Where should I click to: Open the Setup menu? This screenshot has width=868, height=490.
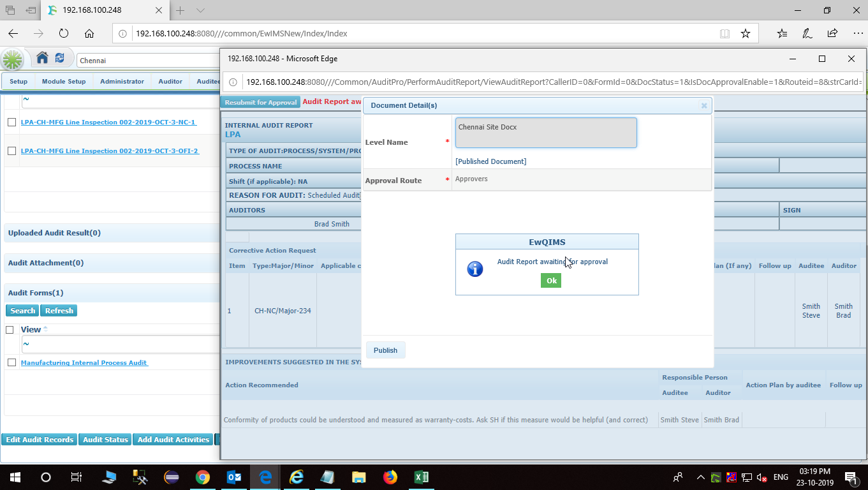coord(18,82)
